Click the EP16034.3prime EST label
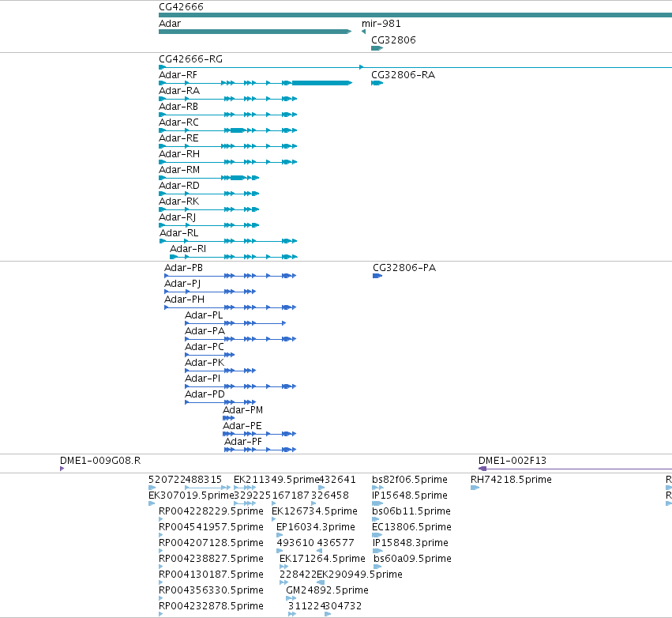Viewport: 672px width, 618px height. tap(316, 527)
